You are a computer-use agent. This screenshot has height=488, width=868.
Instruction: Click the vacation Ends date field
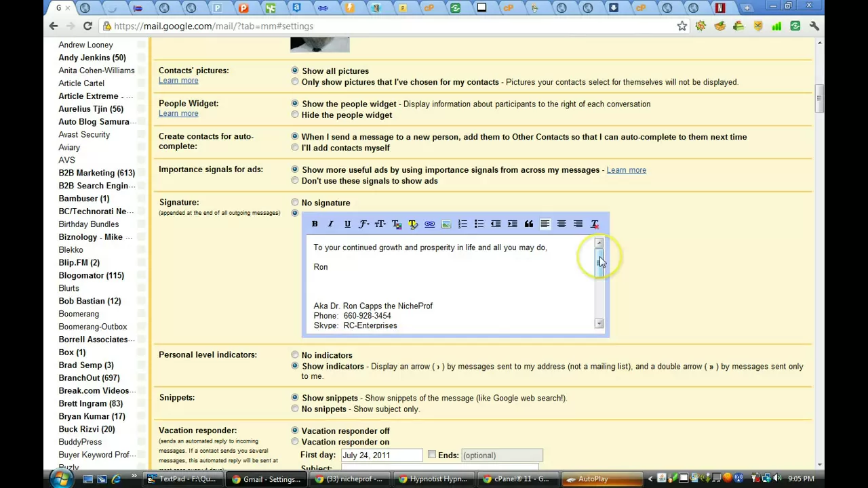pos(502,455)
